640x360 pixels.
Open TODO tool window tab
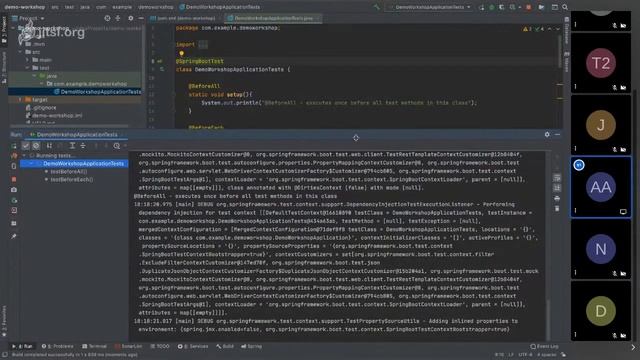pyautogui.click(x=160, y=346)
